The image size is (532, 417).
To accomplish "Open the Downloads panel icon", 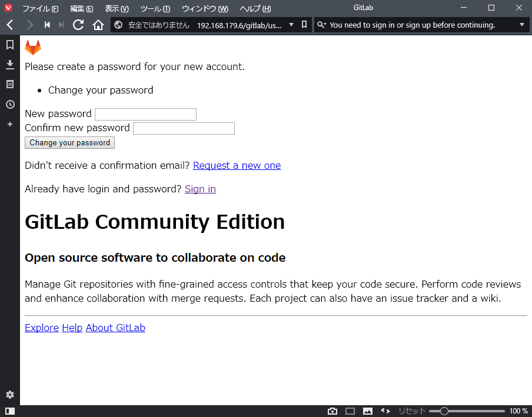I will (x=10, y=64).
